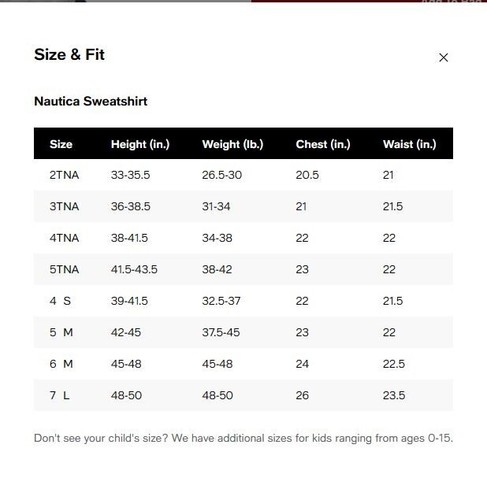Screen dimensions: 487x500
Task: Click the Chest (in.) column header
Action: pos(323,144)
